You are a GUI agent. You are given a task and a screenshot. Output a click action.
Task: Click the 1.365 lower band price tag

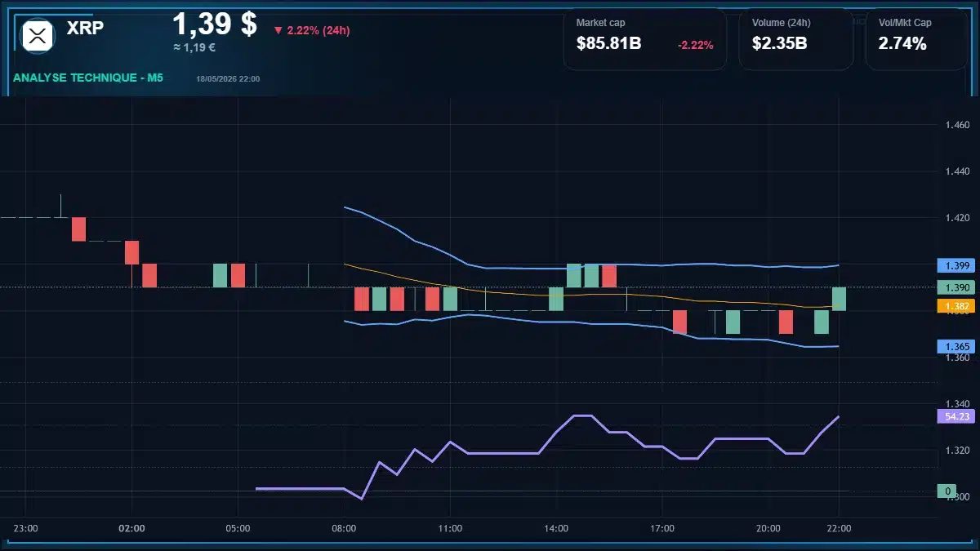tap(956, 346)
